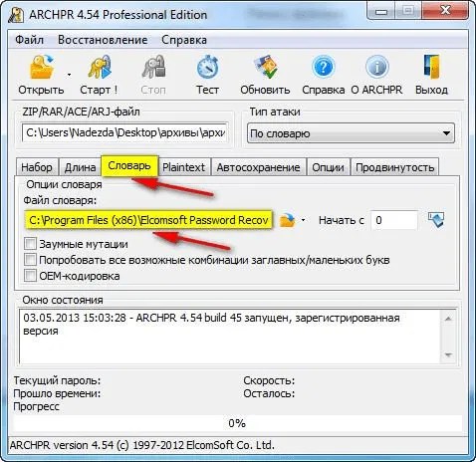
Task: Open the Справка help icon in toolbar
Action: coord(323,68)
